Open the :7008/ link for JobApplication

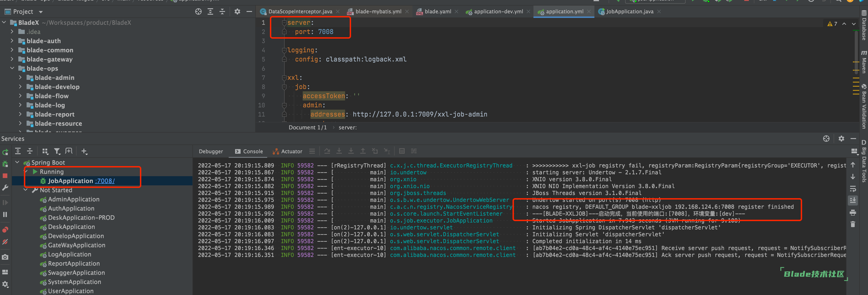point(105,181)
